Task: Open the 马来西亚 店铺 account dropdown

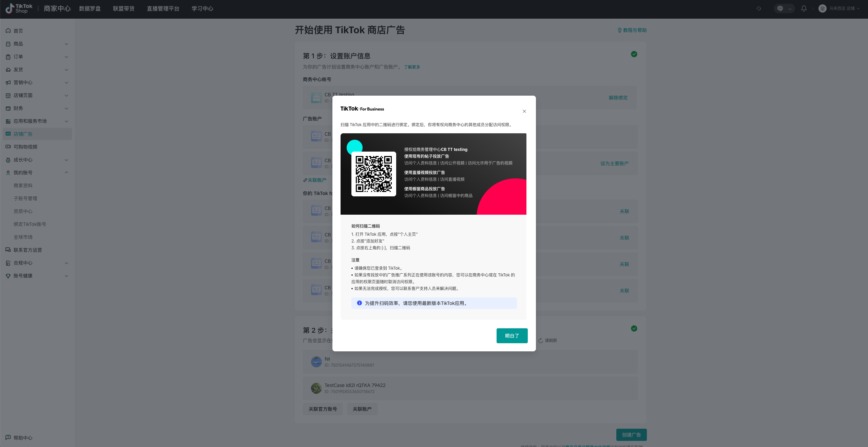Action: (841, 8)
